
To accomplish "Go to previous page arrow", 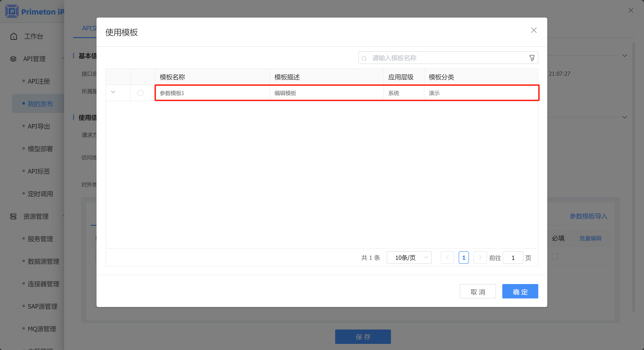I will [447, 257].
